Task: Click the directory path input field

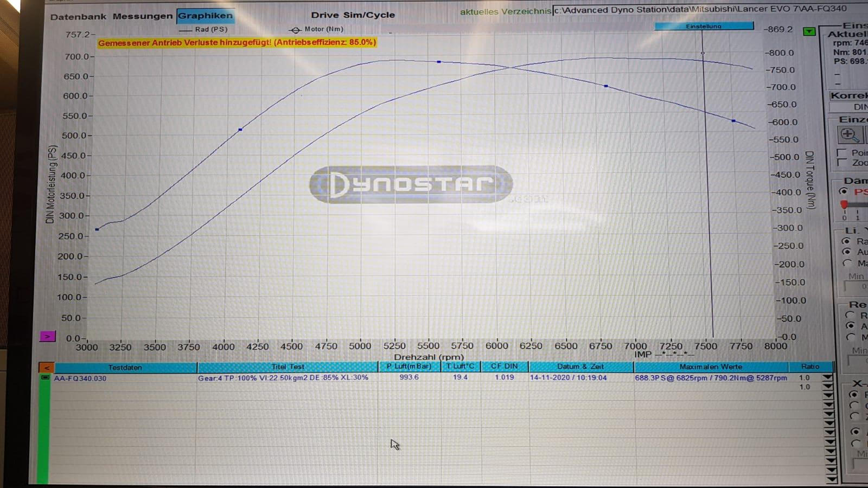Action: point(711,9)
